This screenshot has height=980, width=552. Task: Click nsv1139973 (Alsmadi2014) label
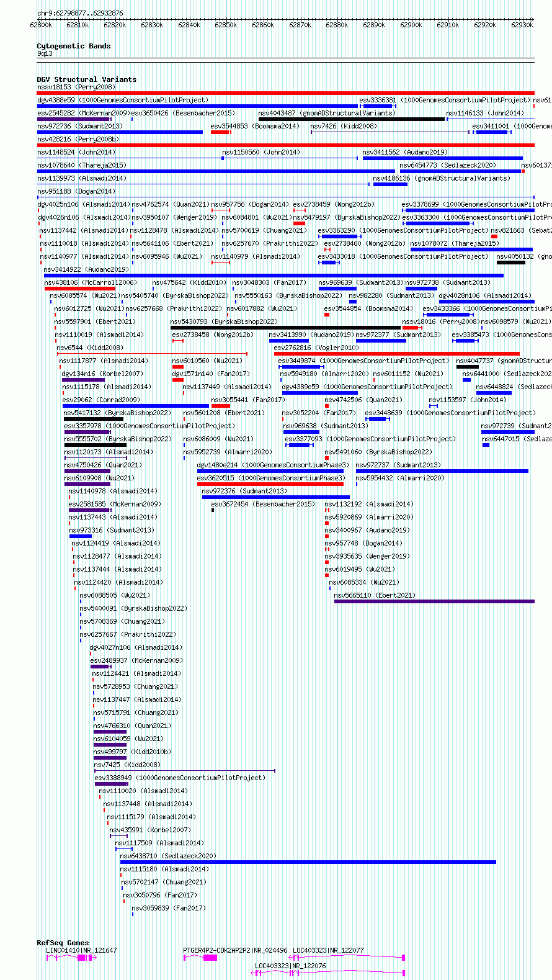click(x=82, y=179)
